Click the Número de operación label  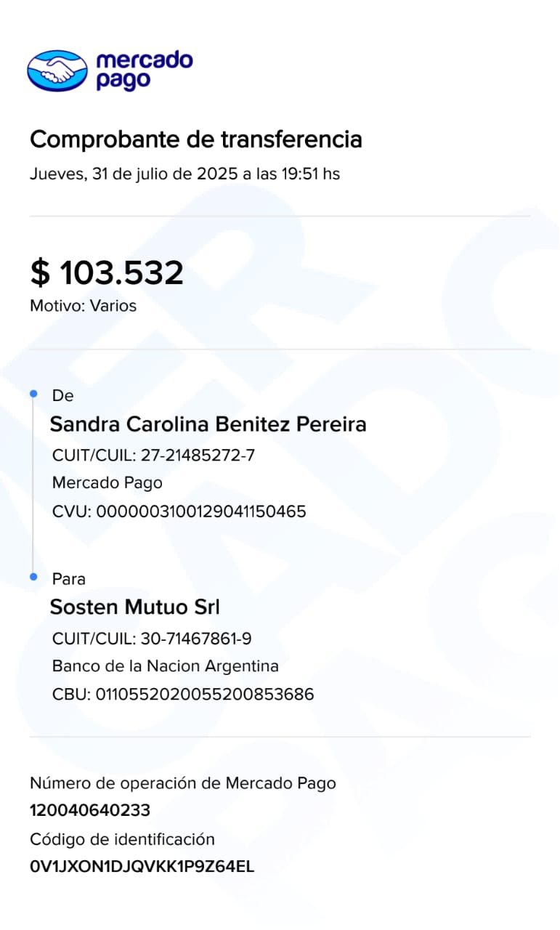[182, 783]
